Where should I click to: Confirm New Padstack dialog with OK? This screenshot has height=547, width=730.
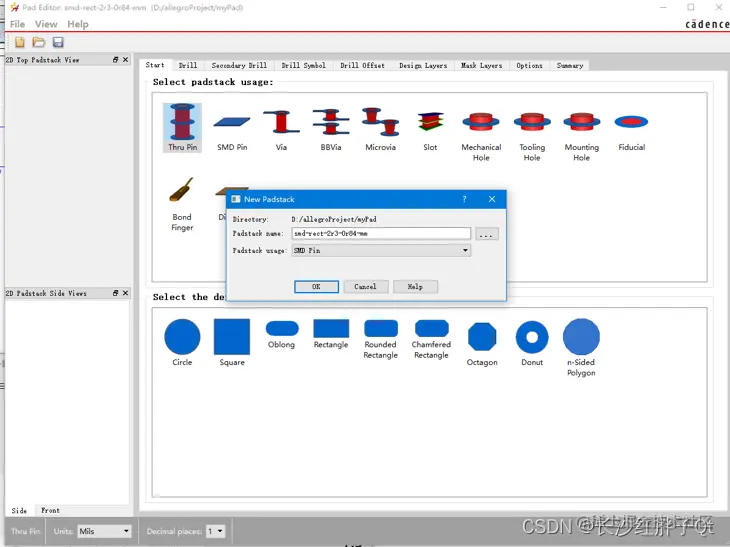coord(316,287)
